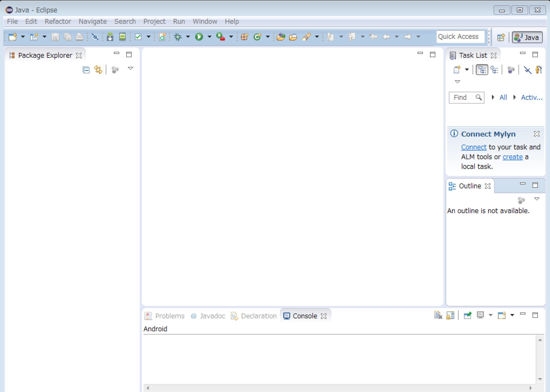Collapse All in Package Explorer

(86, 70)
